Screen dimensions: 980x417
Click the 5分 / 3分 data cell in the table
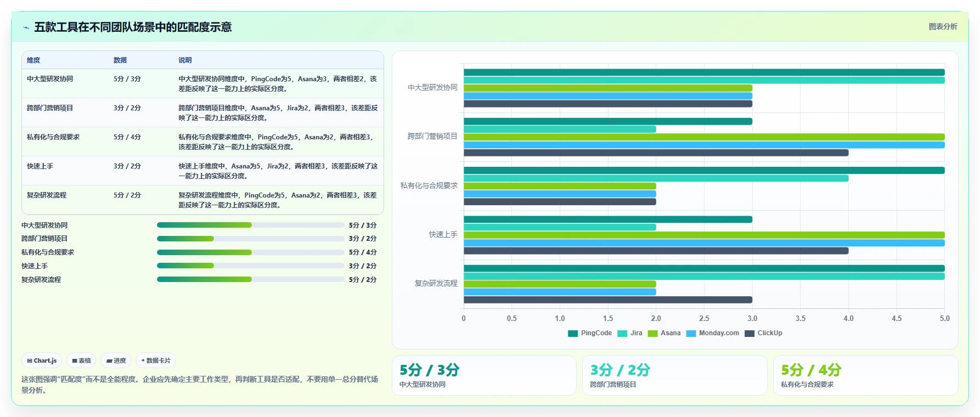coord(127,79)
